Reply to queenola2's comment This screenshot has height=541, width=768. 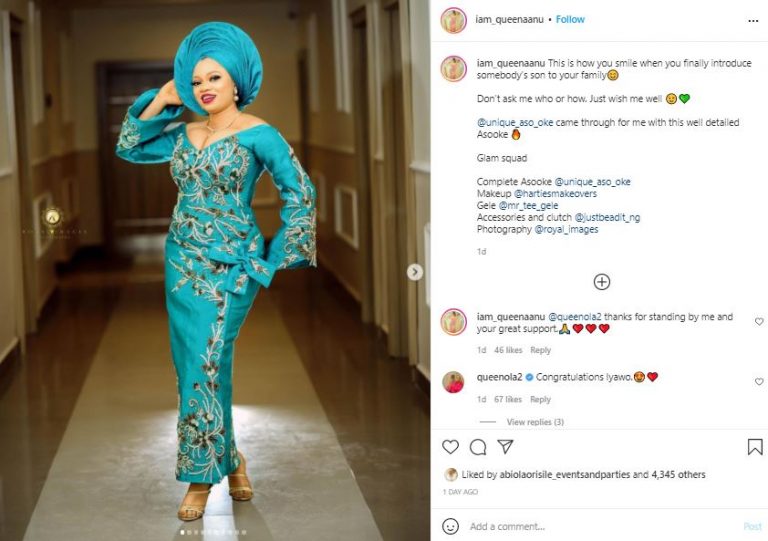540,400
